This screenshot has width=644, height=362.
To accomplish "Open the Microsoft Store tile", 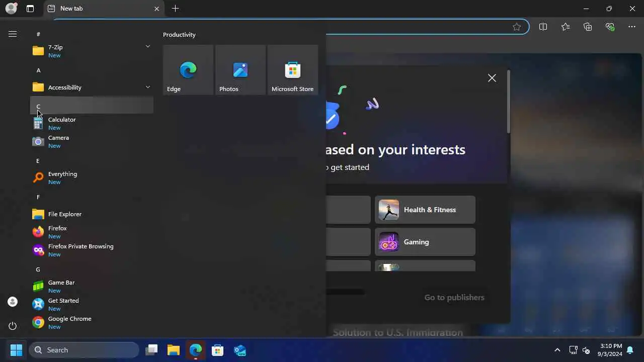I will point(293,69).
